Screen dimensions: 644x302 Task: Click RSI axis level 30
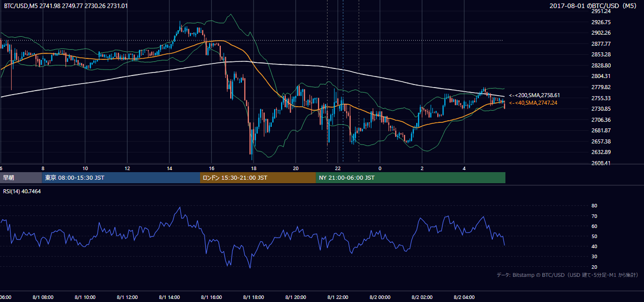pyautogui.click(x=594, y=257)
